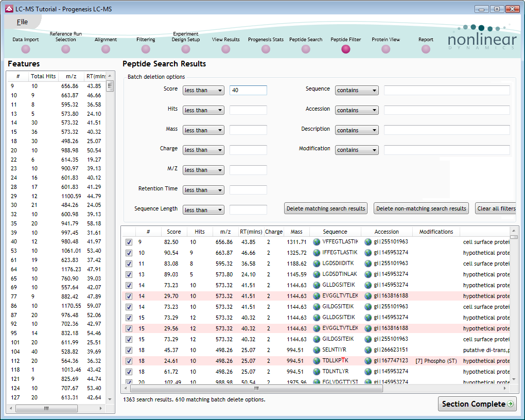The height and width of the screenshot is (420, 525).
Task: Click globe icon beside sequence LGDSDTINLAK
Action: pyautogui.click(x=317, y=274)
